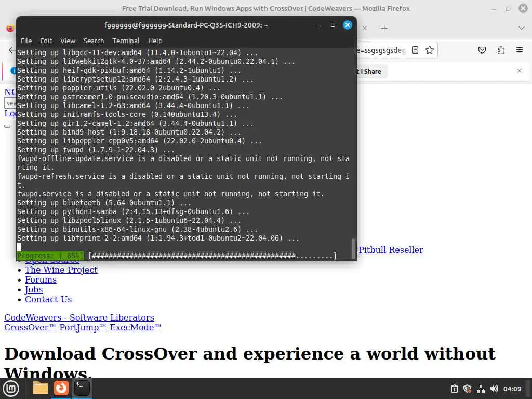532x399 pixels.
Task: Open the Terminal menu
Action: coord(126,41)
